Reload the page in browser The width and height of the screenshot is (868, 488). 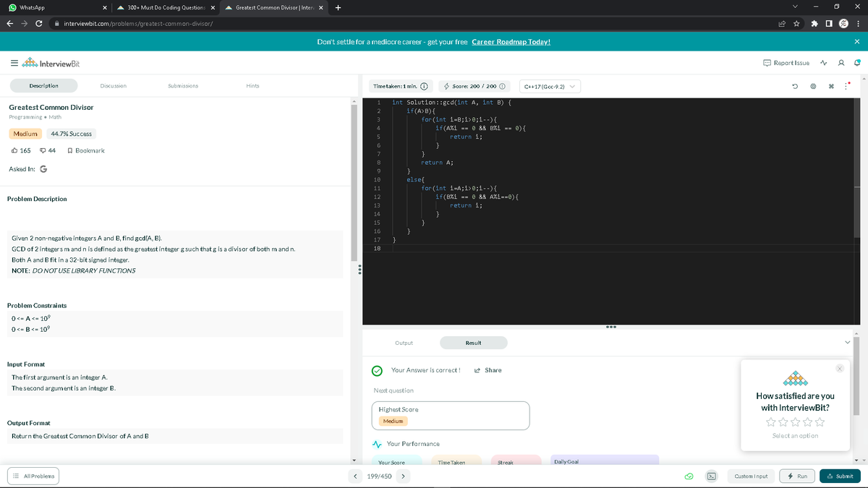pyautogui.click(x=38, y=24)
